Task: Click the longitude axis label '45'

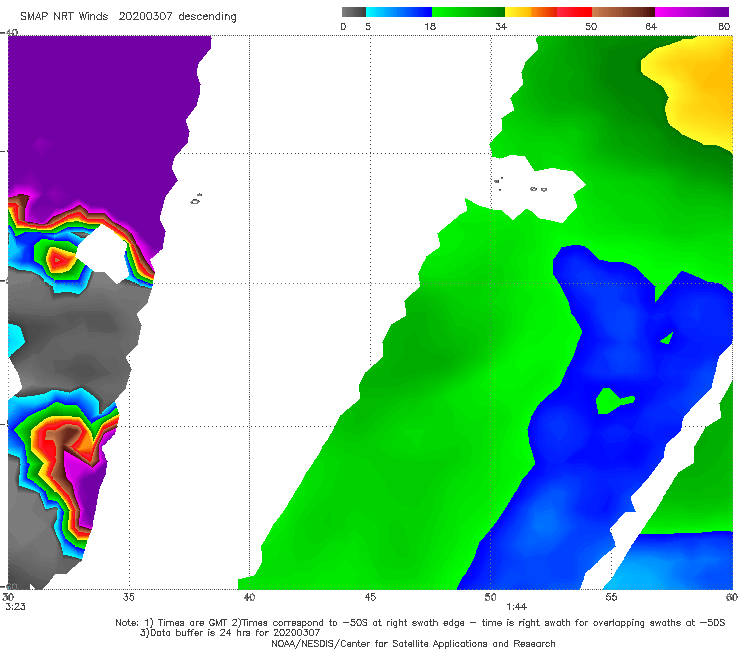Action: (x=370, y=598)
